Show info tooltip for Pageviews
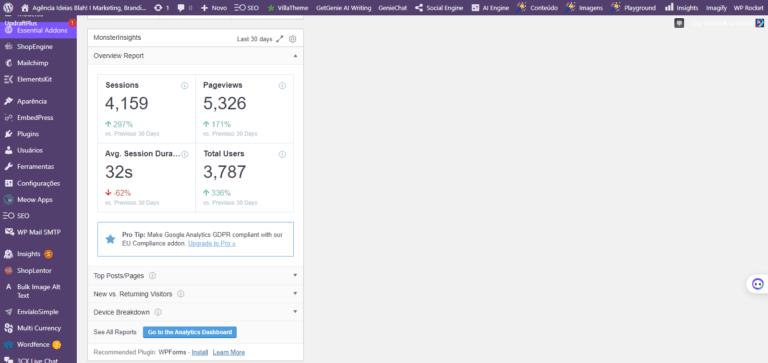The width and height of the screenshot is (768, 363). pos(282,86)
